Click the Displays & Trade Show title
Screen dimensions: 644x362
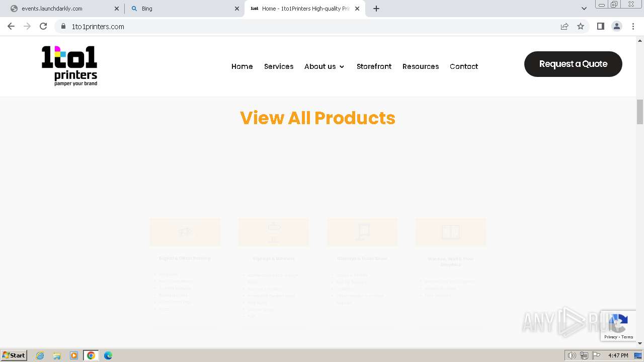[362, 259]
